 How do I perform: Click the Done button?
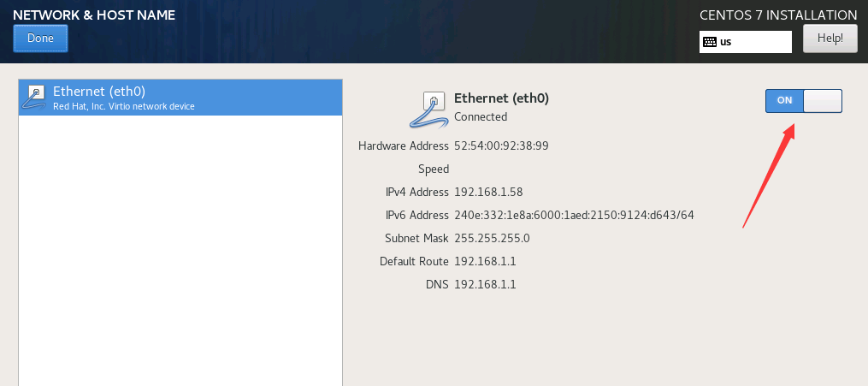pos(40,39)
